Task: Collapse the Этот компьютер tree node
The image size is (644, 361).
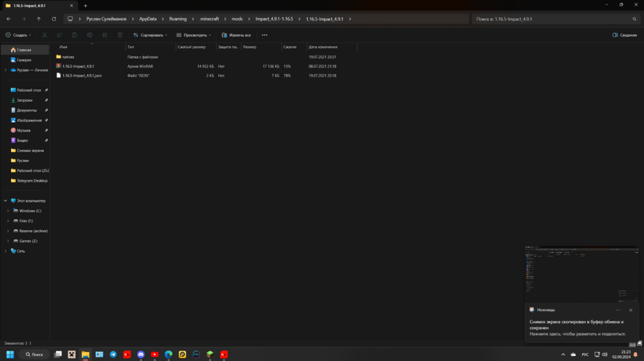Action: [5, 200]
